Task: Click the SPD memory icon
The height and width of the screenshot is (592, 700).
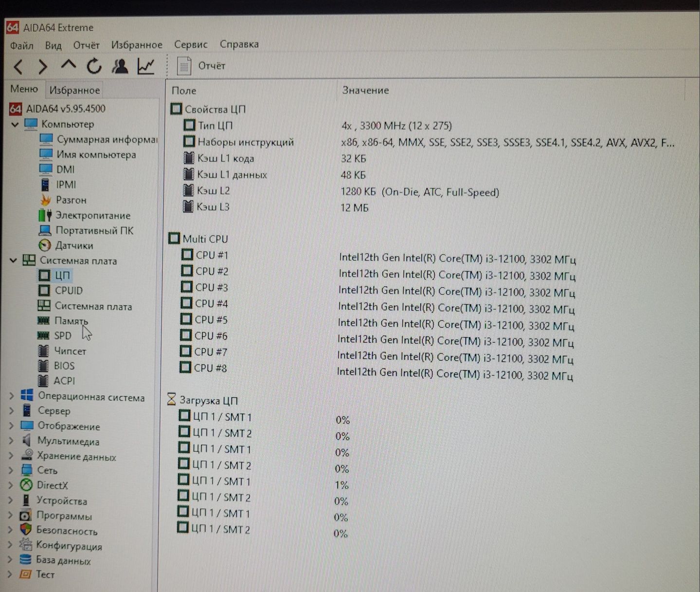Action: [x=44, y=335]
